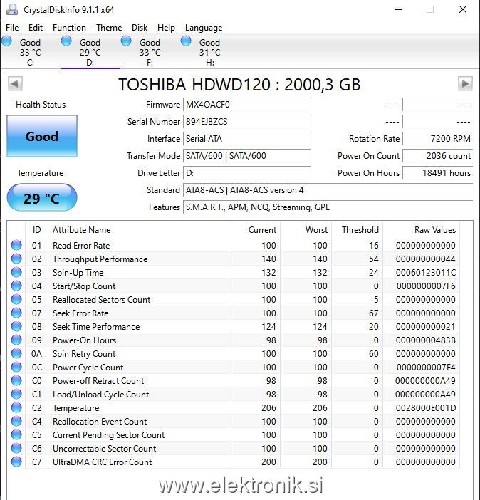The image size is (480, 500).
Task: Select the H: drive tab
Action: [209, 52]
